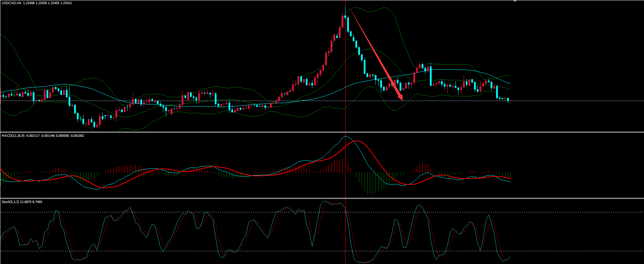
Task: Click the MACD(12,26,9) indicator label
Action: click(14, 136)
